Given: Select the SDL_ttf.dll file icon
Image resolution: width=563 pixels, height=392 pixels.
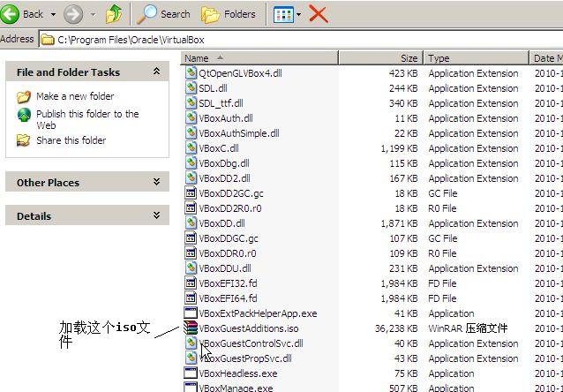Looking at the screenshot, I should click(x=191, y=103).
